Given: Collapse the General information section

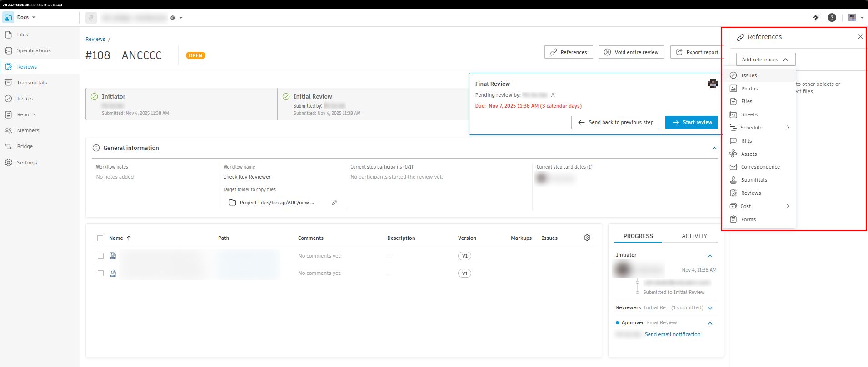Looking at the screenshot, I should [714, 148].
